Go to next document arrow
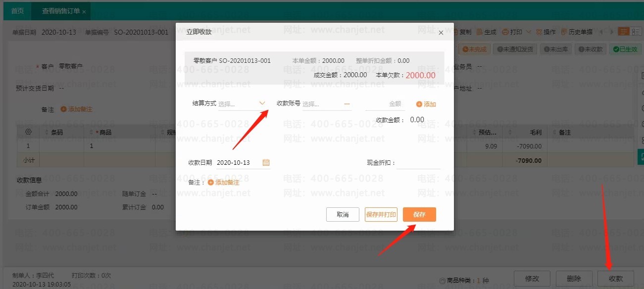644x289 pixels. [x=612, y=32]
